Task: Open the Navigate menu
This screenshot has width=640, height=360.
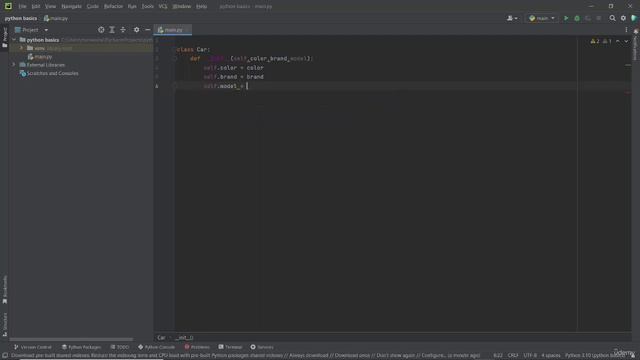Action: point(71,7)
